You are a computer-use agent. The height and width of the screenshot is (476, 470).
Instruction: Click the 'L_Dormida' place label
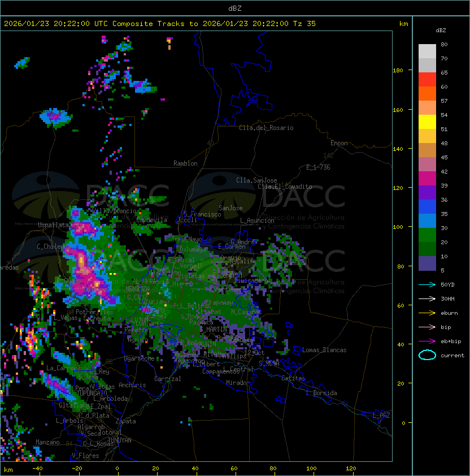(x=321, y=393)
